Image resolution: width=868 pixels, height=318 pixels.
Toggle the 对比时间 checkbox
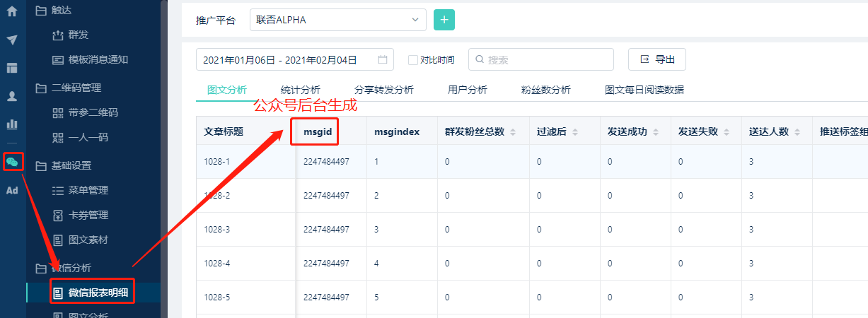click(413, 60)
